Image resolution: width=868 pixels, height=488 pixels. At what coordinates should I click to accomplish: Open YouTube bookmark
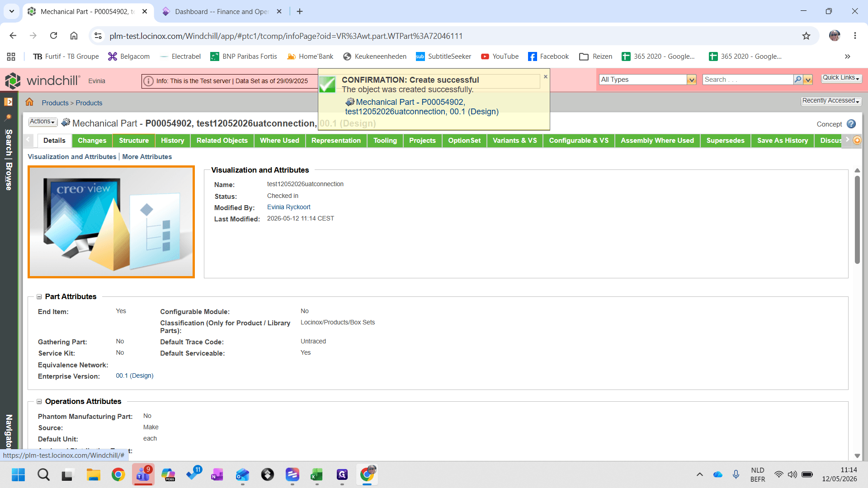500,56
